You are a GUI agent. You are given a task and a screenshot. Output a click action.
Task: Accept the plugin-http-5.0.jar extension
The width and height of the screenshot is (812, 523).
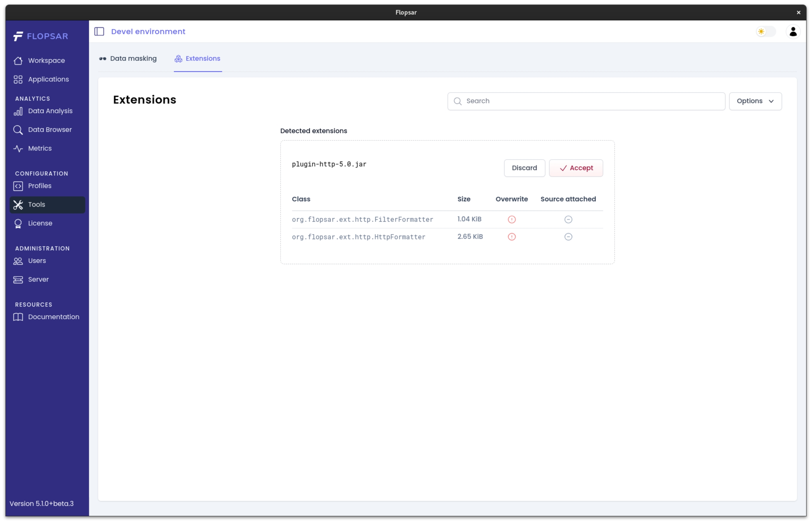(576, 168)
